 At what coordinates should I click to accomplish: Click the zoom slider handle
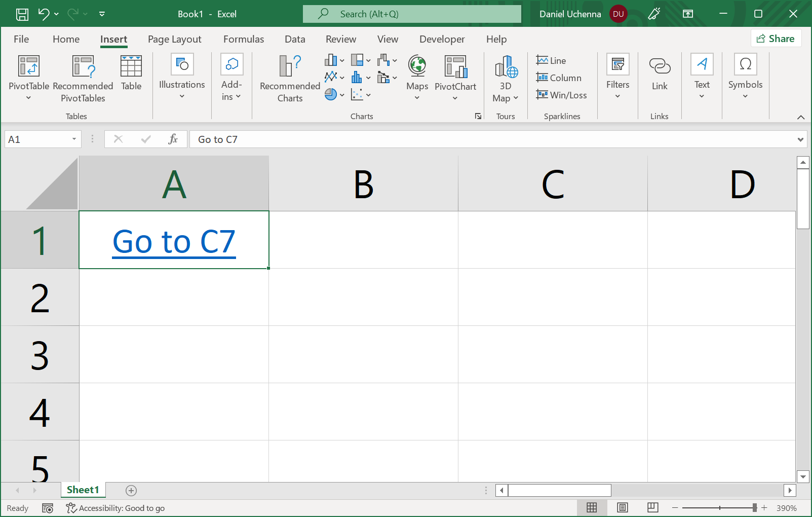click(754, 507)
